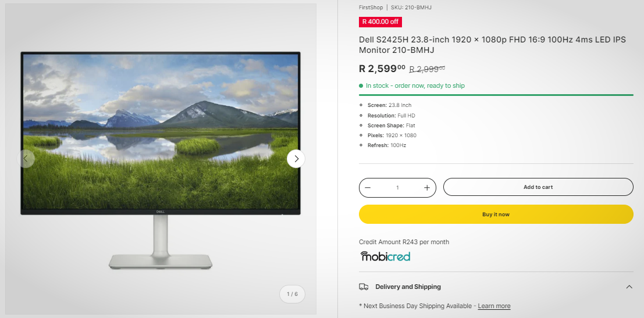Click the delivery truck icon

tap(364, 287)
